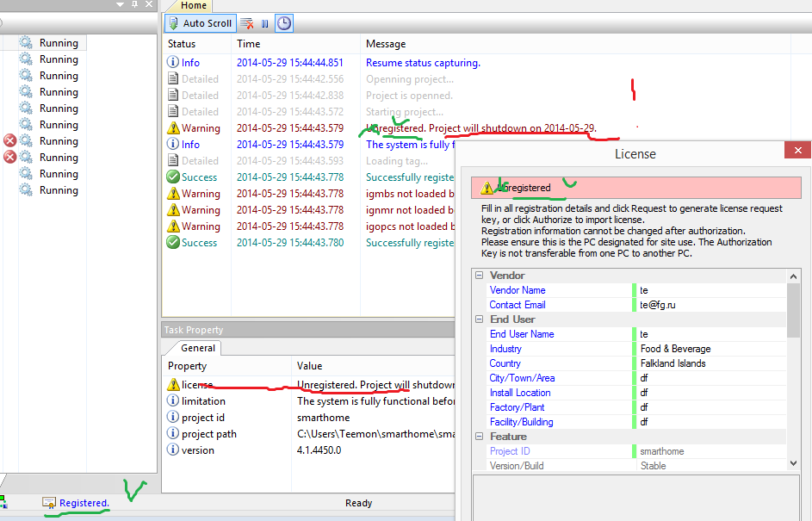Close the License dialog
The image size is (812, 521).
coord(797,150)
